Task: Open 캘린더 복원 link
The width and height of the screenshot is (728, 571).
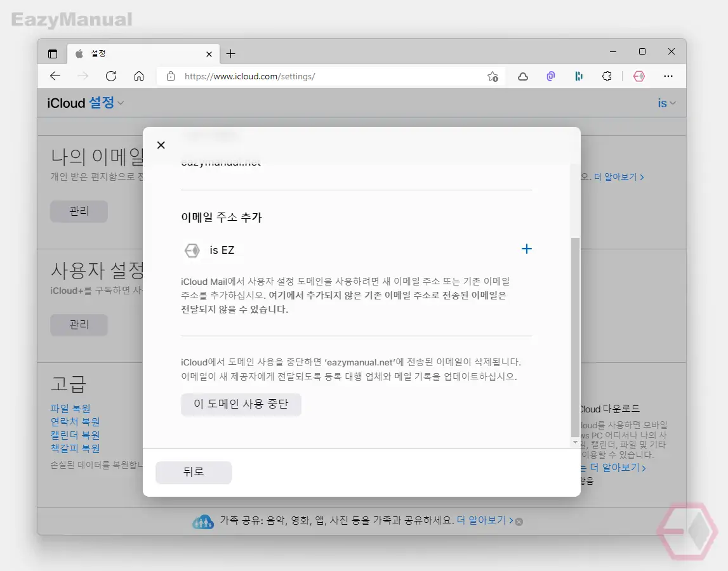Action: tap(76, 435)
